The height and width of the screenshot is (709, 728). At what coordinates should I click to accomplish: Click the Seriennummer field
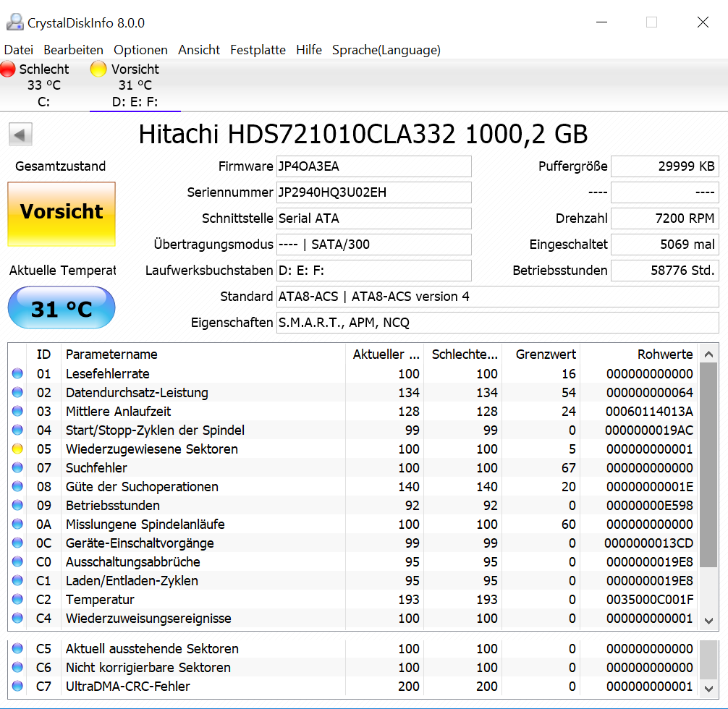click(373, 192)
